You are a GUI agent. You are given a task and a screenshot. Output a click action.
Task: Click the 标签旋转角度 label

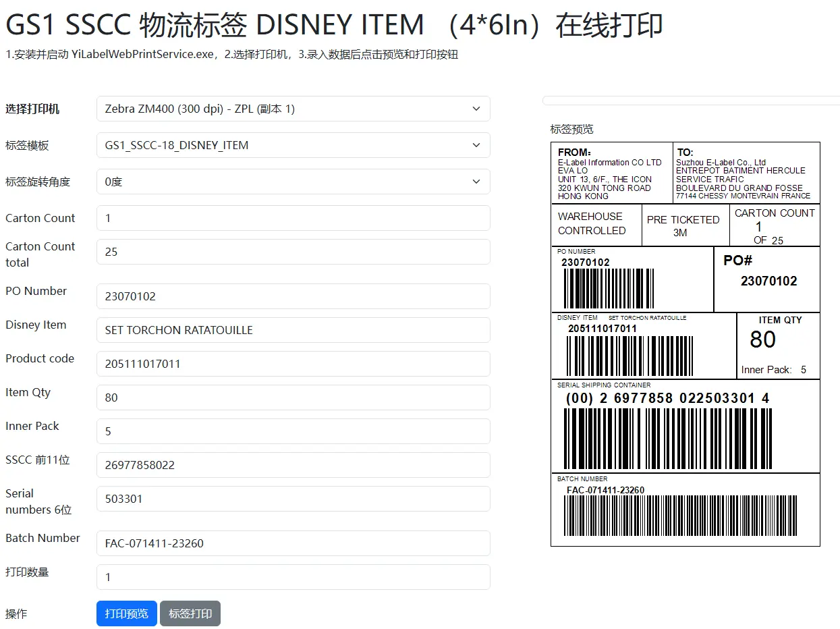[x=38, y=182]
